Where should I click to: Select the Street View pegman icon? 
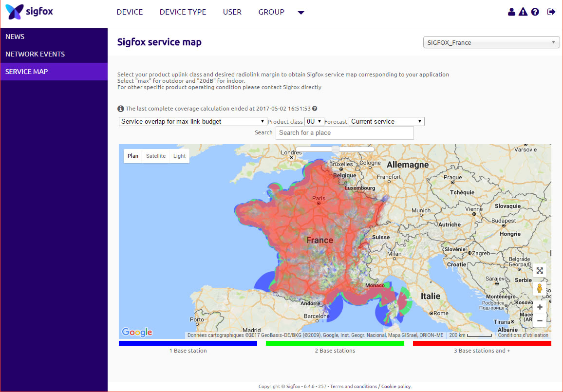coord(539,288)
